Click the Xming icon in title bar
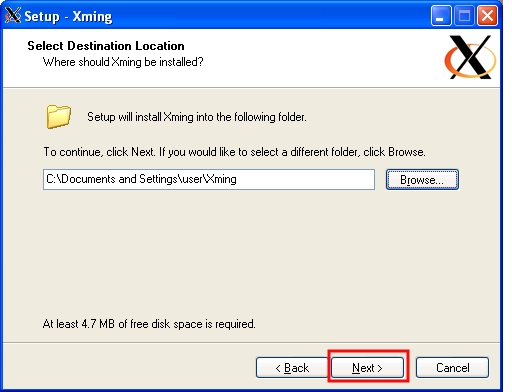Image resolution: width=512 pixels, height=392 pixels. pos(13,15)
